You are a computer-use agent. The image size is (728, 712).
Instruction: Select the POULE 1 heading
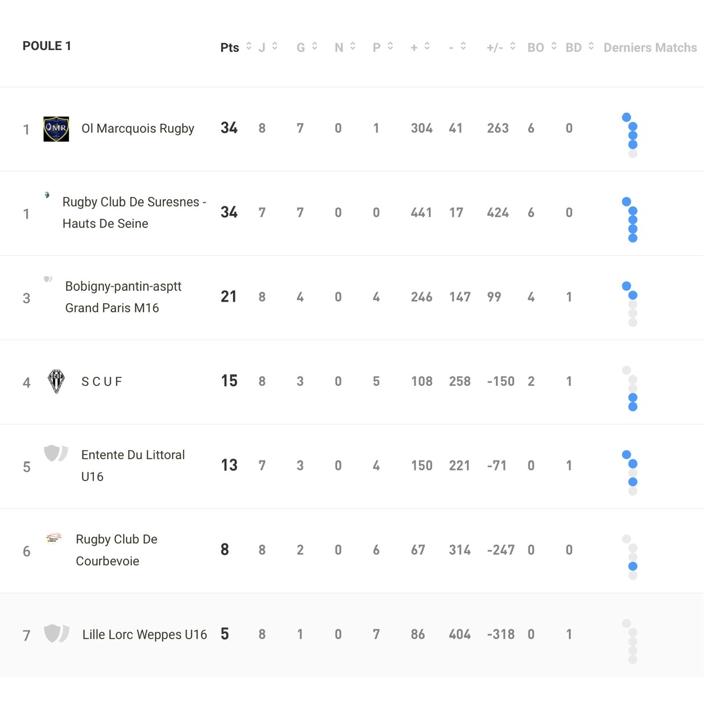(47, 46)
